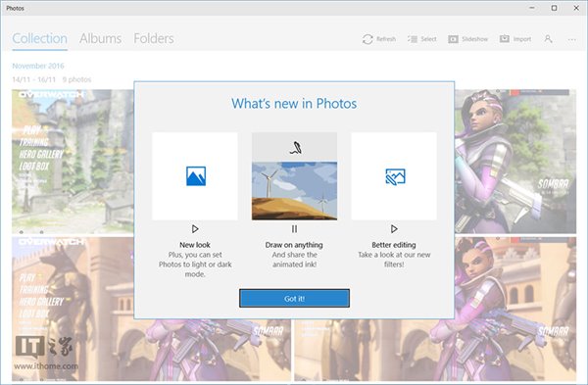This screenshot has height=385, width=588.
Task: Open the account person icon
Action: pyautogui.click(x=548, y=38)
